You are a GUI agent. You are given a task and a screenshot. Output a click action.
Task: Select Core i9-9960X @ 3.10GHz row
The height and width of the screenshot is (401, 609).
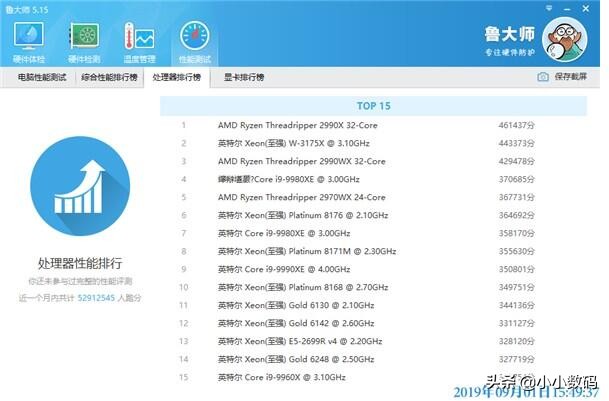coord(373,377)
